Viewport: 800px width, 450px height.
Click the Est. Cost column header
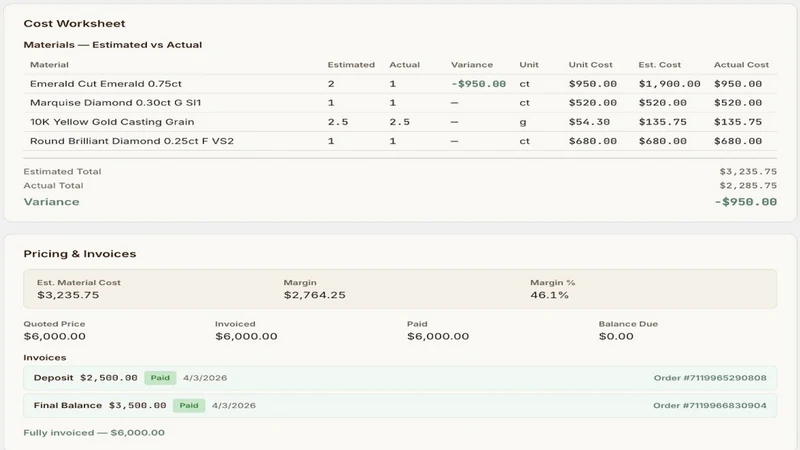click(660, 65)
